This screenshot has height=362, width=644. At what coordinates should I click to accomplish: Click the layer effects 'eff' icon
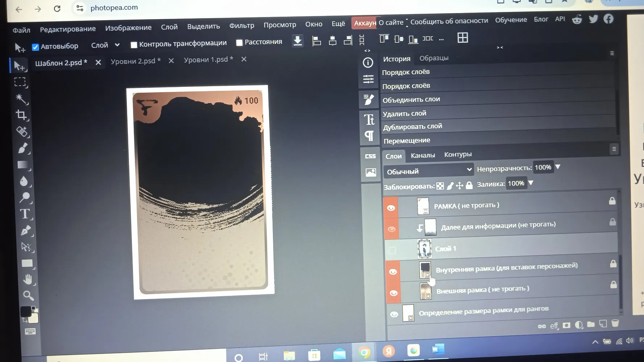click(554, 326)
